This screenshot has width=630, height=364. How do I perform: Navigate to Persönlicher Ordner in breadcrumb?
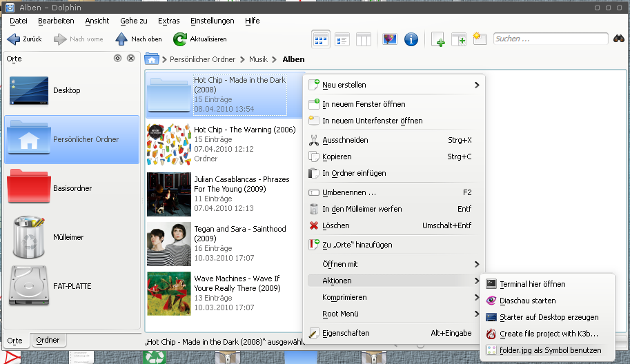pyautogui.click(x=202, y=59)
